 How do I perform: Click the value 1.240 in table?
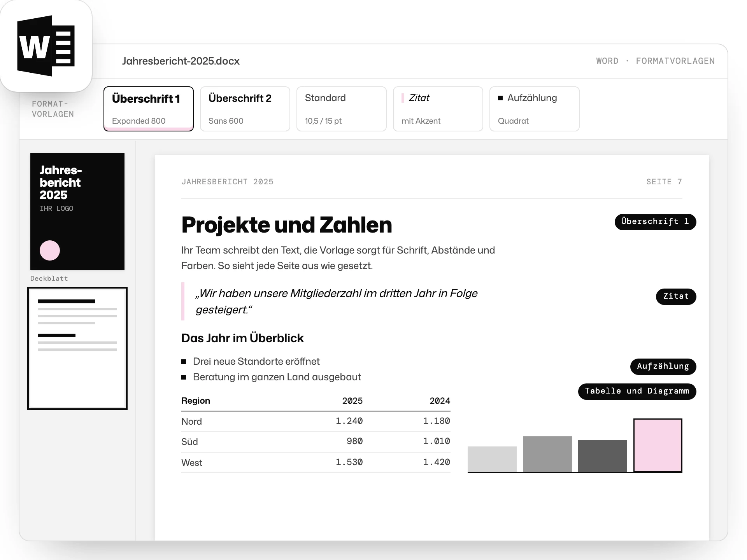tap(349, 421)
